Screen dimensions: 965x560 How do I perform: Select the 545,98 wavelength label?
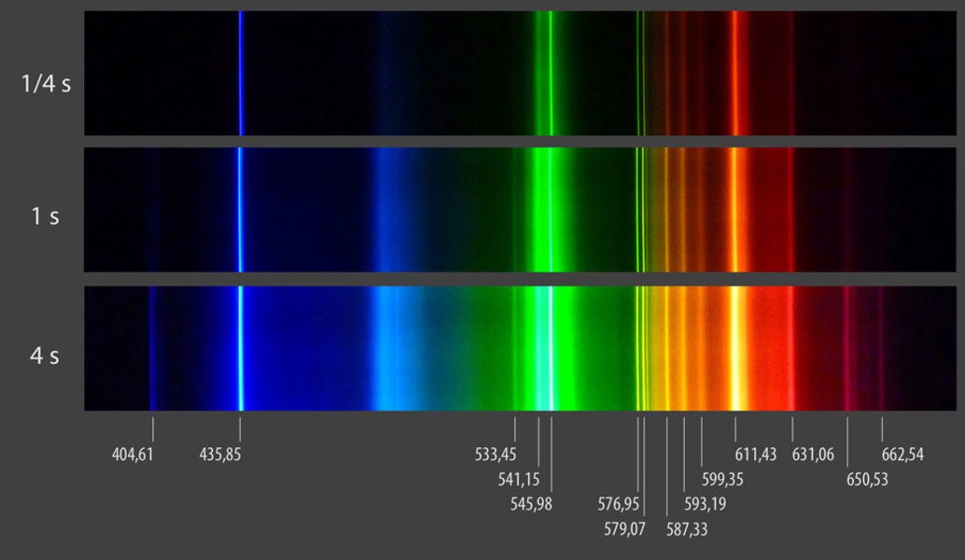530,504
